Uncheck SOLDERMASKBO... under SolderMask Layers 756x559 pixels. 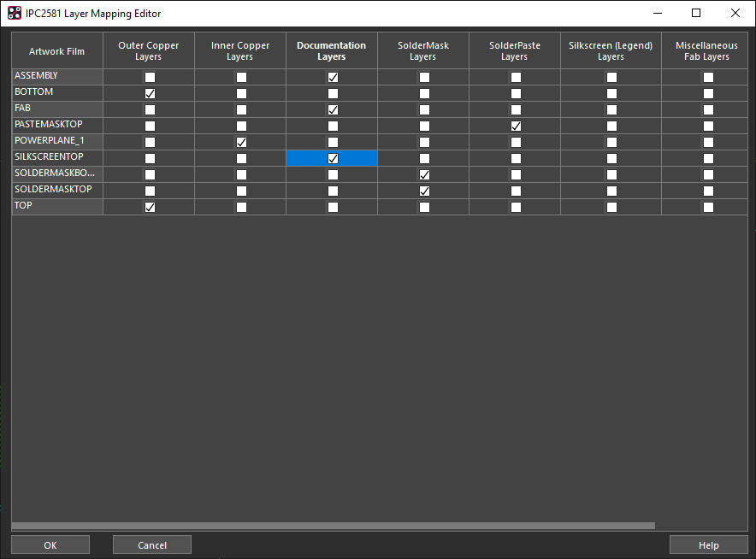[x=424, y=174]
